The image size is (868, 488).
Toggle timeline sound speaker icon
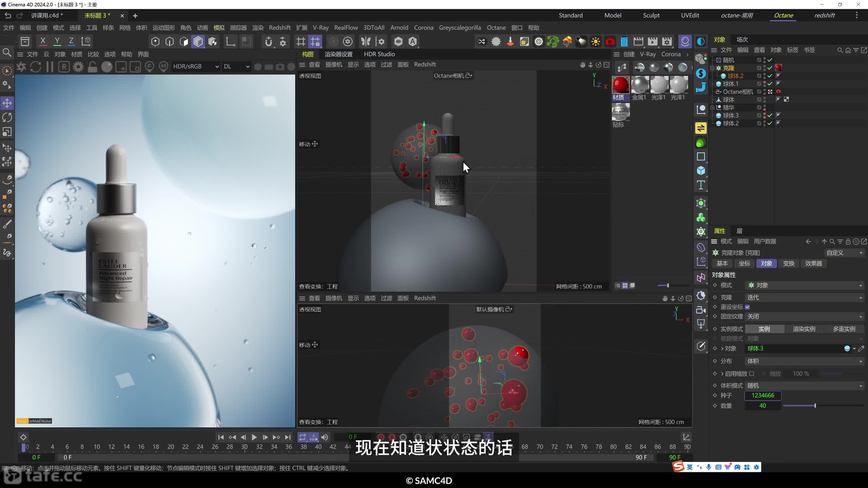click(325, 437)
